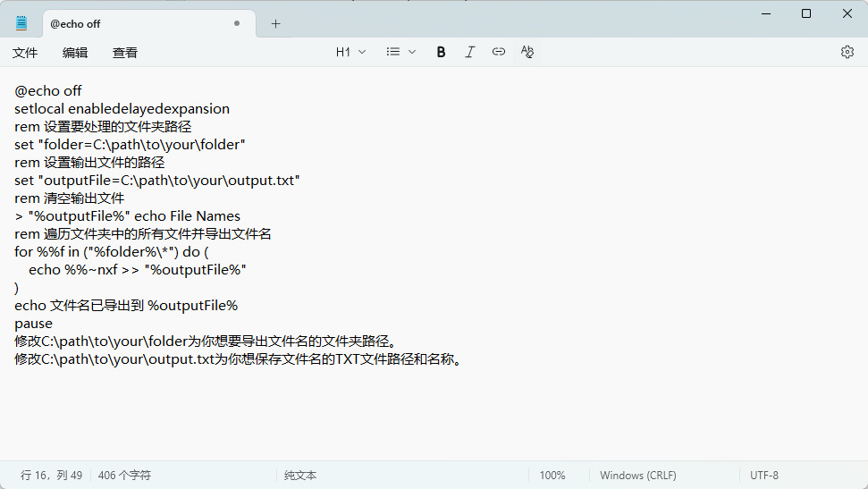Viewport: 868px width, 489px height.
Task: Click the 'set "outputFile=...output.txt"' line
Action: (156, 181)
